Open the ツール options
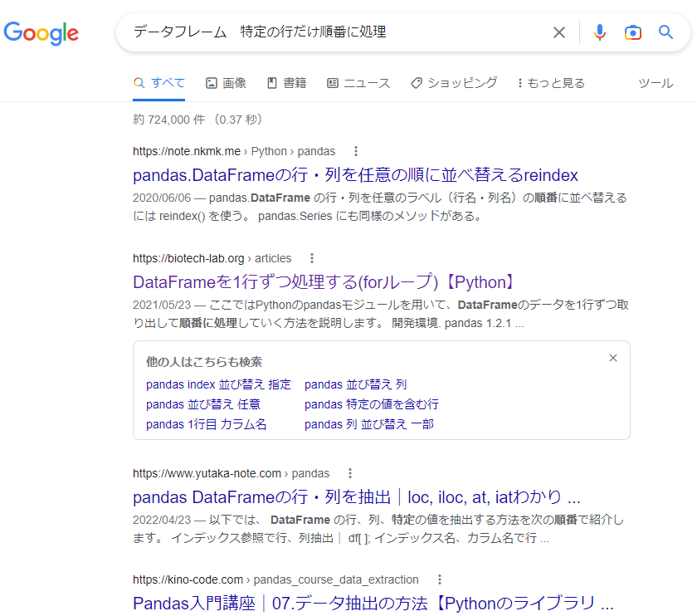 click(656, 83)
